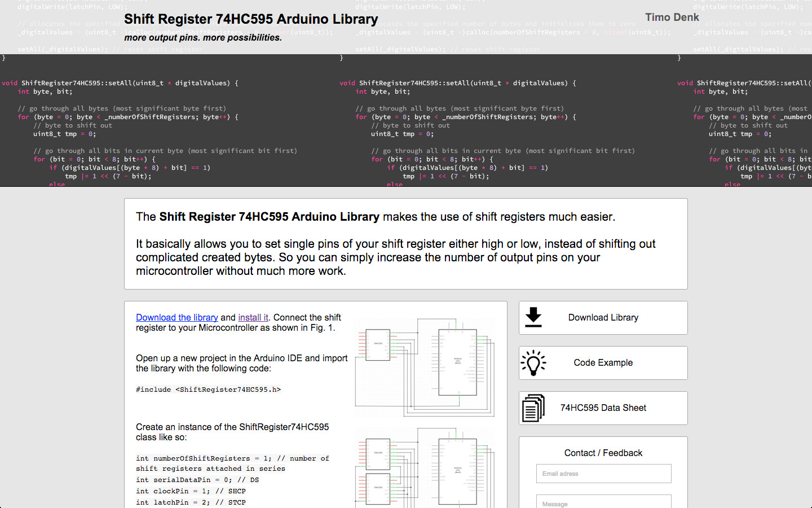812x508 pixels.
Task: Focus the Message text field
Action: (x=603, y=501)
